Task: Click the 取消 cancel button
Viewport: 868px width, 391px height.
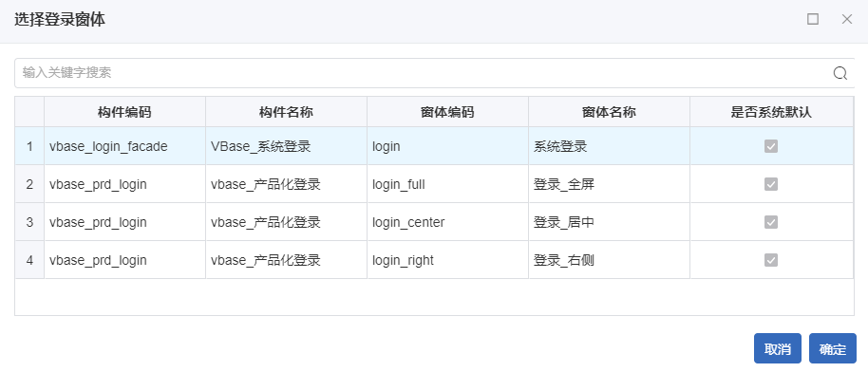Action: click(778, 349)
